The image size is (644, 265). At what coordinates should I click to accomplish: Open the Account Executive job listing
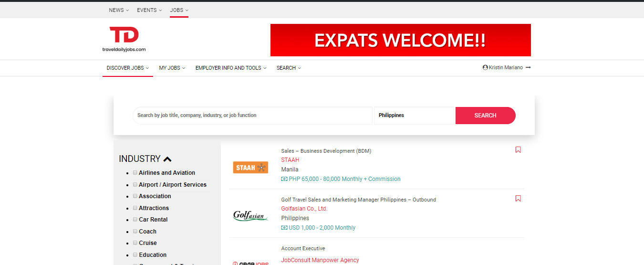(x=303, y=248)
